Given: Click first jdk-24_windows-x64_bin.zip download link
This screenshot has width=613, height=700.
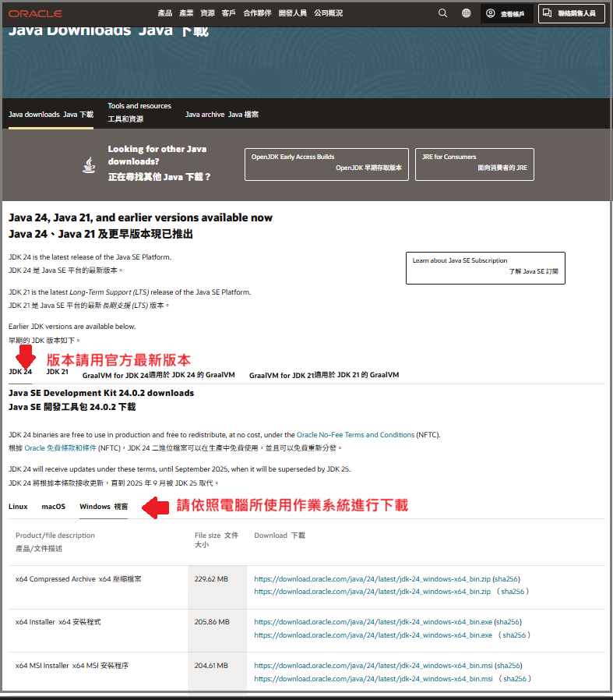Looking at the screenshot, I should [x=372, y=579].
